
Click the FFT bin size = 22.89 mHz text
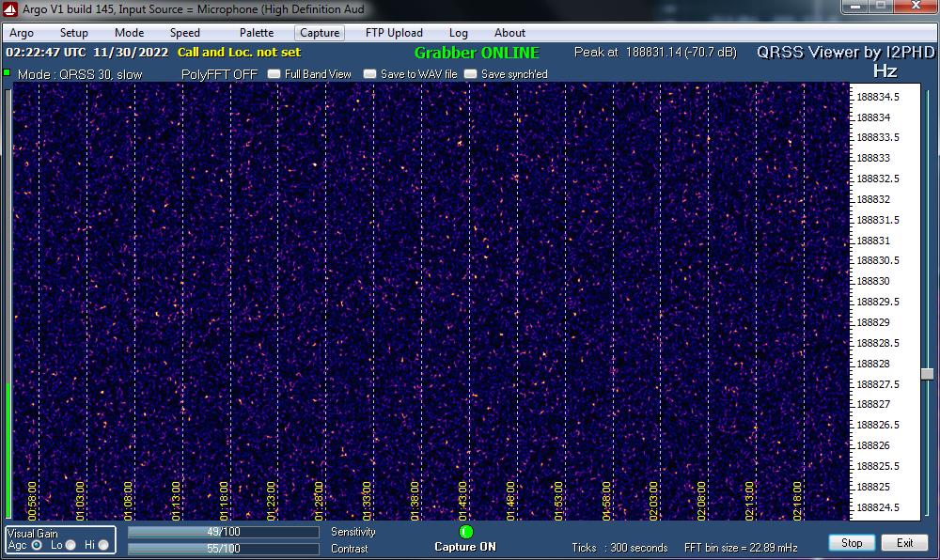click(741, 548)
